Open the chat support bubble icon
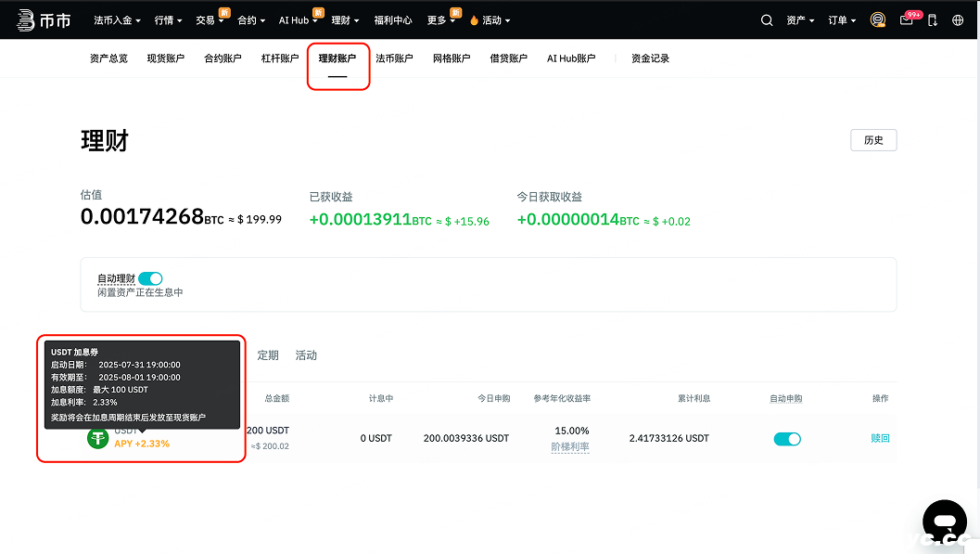Image resolution: width=980 pixels, height=554 pixels. [x=944, y=519]
